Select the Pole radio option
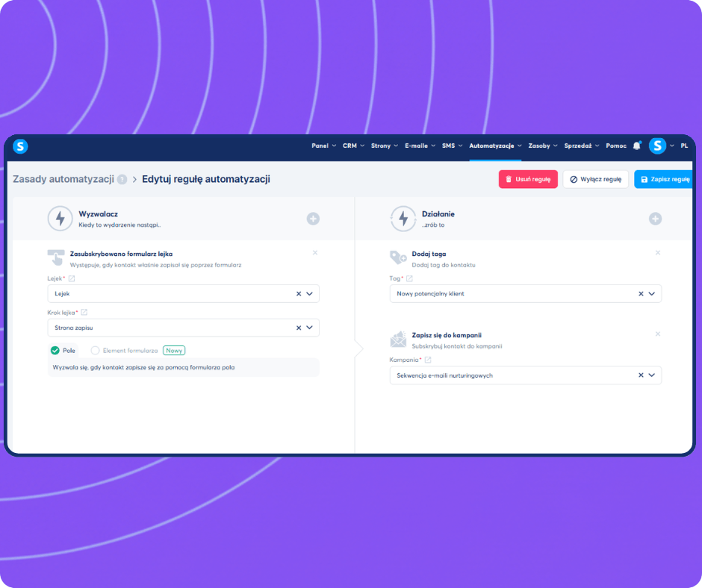Image resolution: width=702 pixels, height=588 pixels. 55,351
